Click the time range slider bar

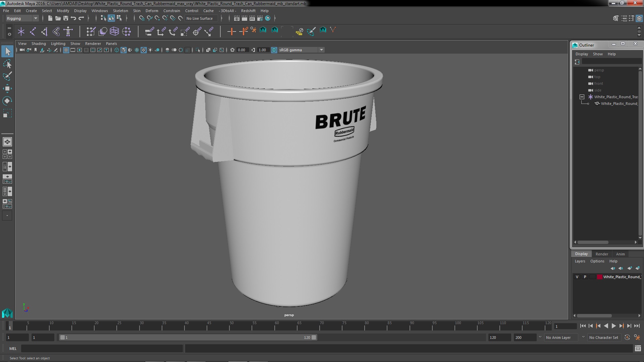tap(188, 338)
